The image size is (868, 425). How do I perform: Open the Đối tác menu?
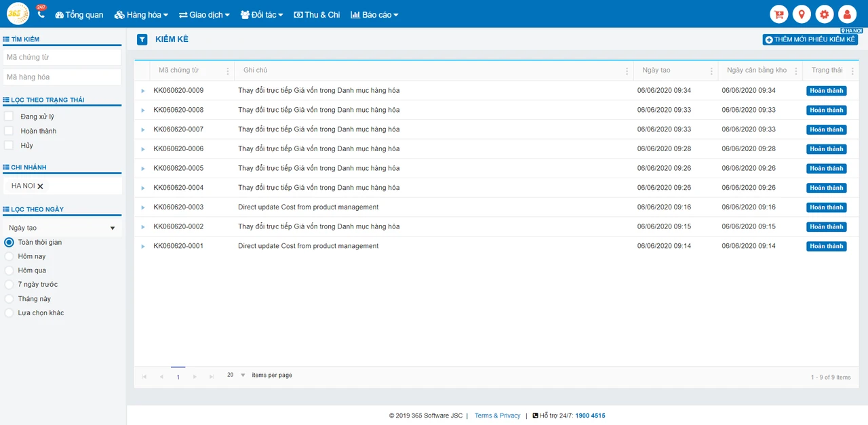click(262, 14)
